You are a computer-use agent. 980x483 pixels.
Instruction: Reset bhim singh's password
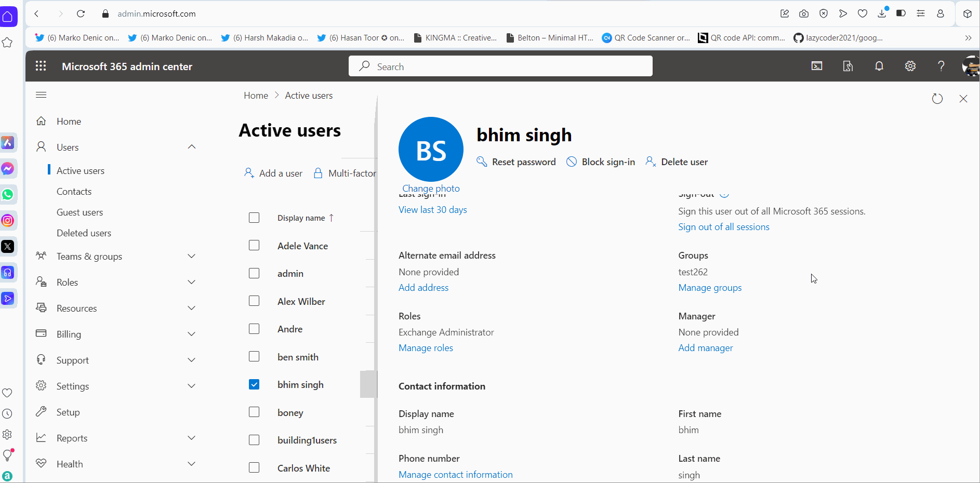click(x=523, y=162)
